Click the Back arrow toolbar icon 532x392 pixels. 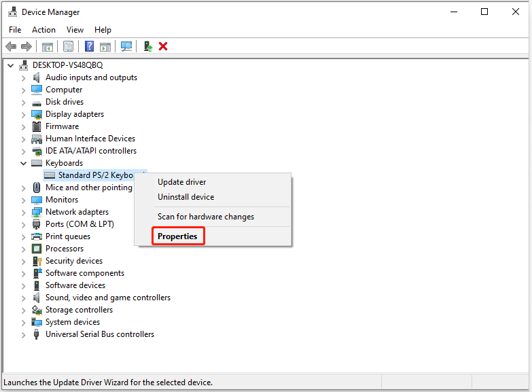click(x=11, y=46)
